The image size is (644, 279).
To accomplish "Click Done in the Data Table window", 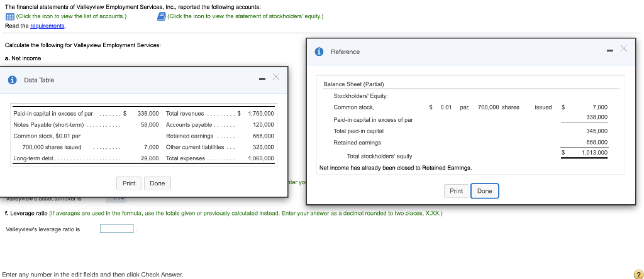I will coord(157,183).
